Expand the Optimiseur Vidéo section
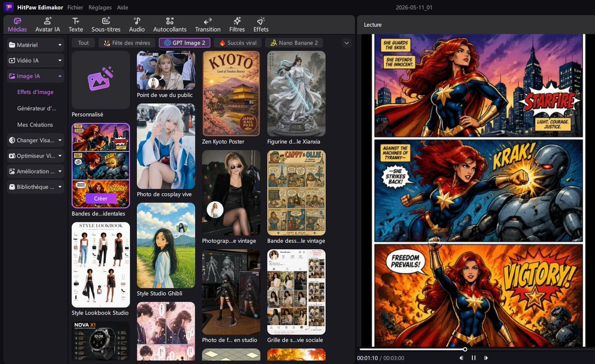The image size is (595, 364). pyautogui.click(x=36, y=156)
